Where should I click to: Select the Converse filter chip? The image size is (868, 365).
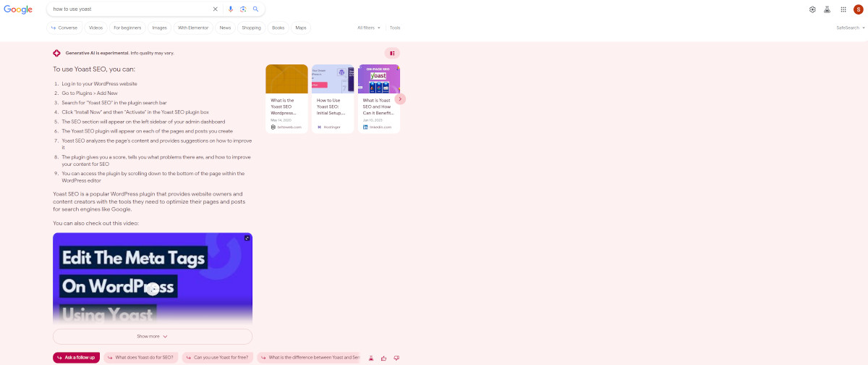(x=64, y=28)
